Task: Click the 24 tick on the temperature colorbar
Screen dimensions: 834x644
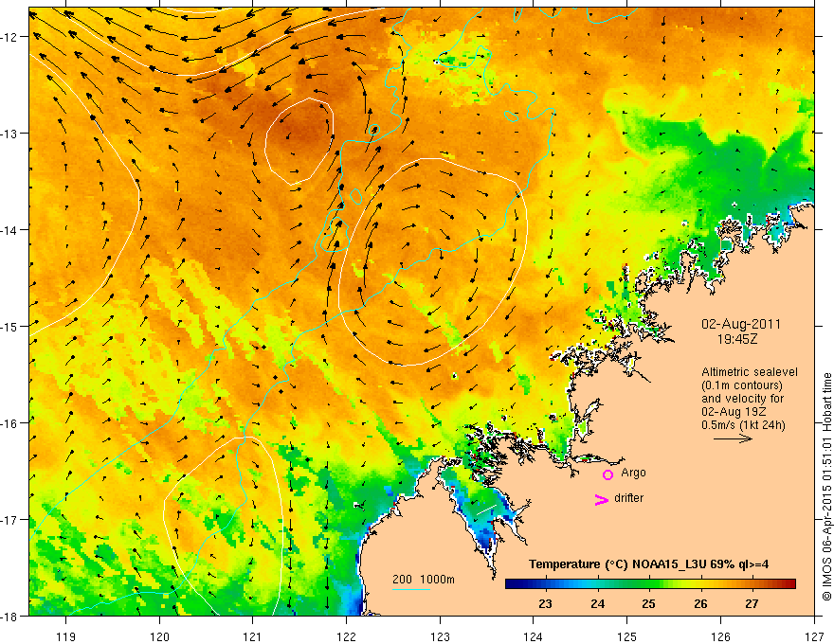Action: [597, 603]
